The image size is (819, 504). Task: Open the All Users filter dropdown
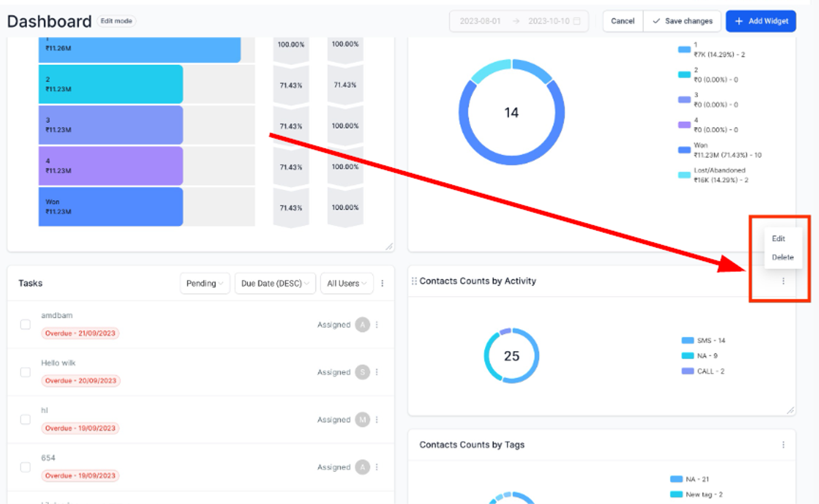pos(347,283)
